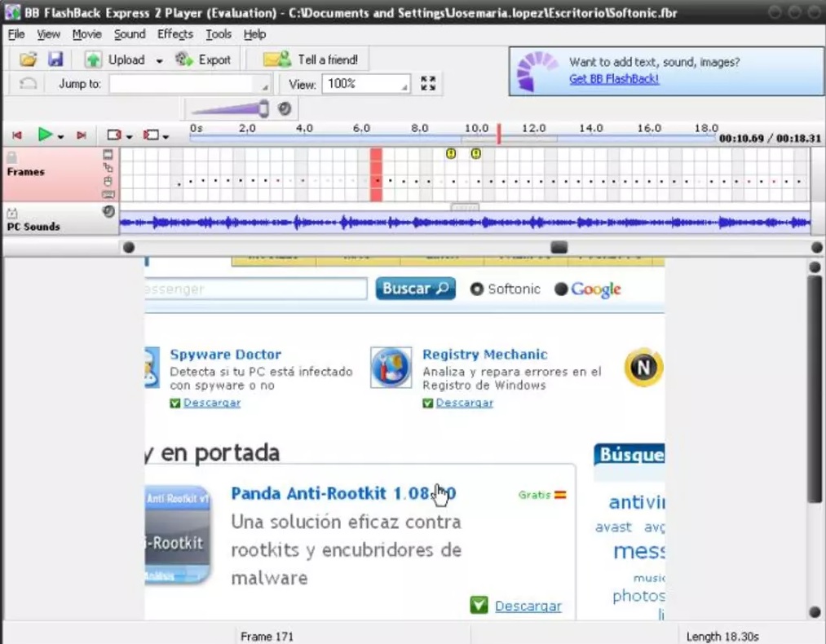The width and height of the screenshot is (826, 644).
Task: Click the Export gear icon
Action: [183, 60]
